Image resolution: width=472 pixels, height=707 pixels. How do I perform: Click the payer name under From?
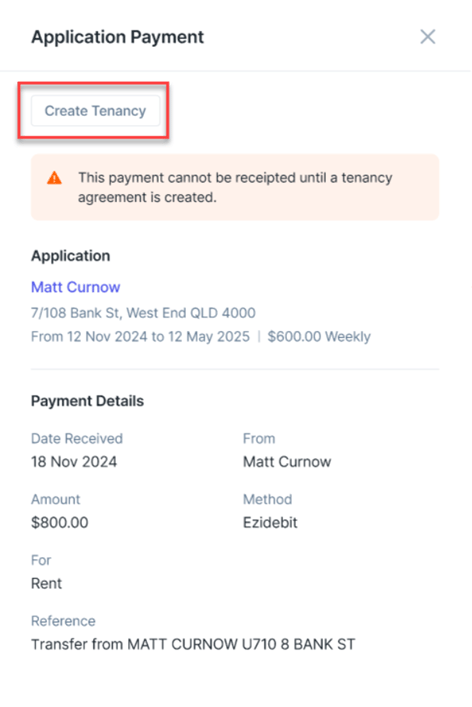(287, 462)
